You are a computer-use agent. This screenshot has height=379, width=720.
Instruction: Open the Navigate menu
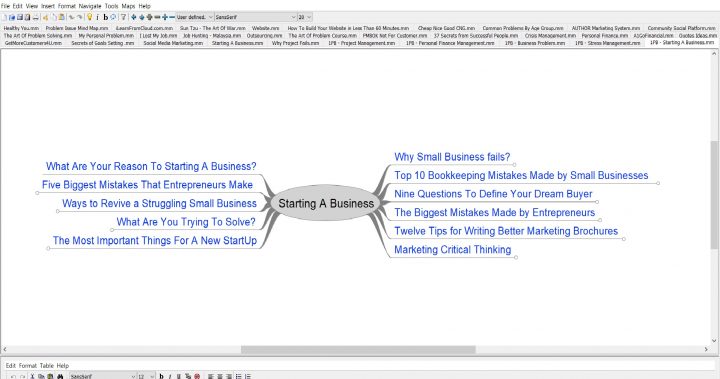point(90,6)
